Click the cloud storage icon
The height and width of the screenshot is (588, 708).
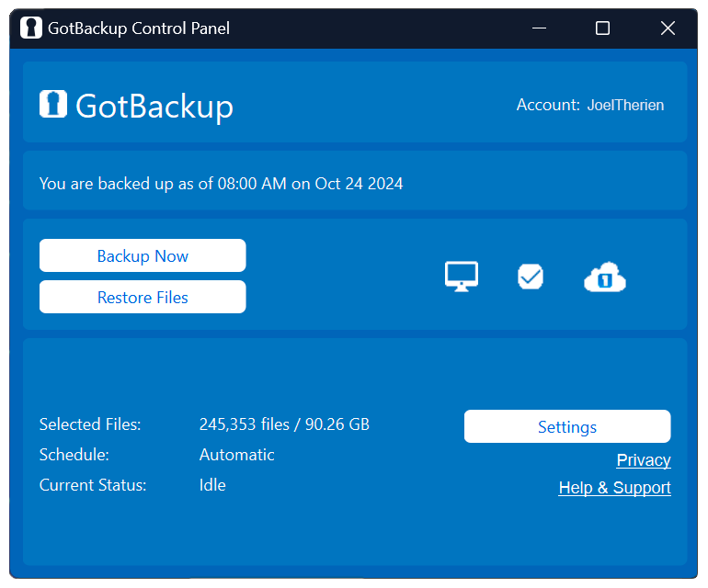(605, 277)
